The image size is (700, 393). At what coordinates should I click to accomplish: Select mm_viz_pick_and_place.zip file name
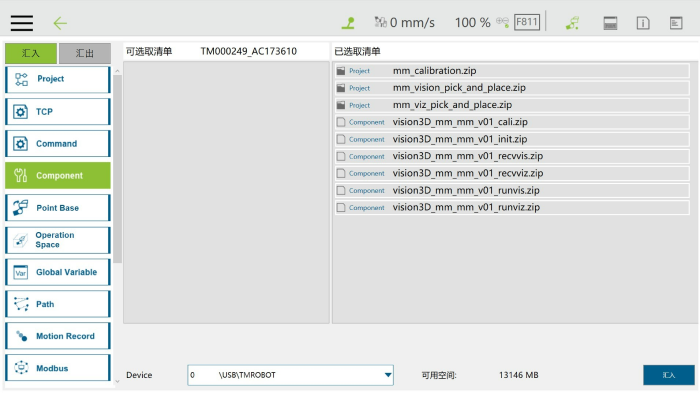pyautogui.click(x=452, y=105)
